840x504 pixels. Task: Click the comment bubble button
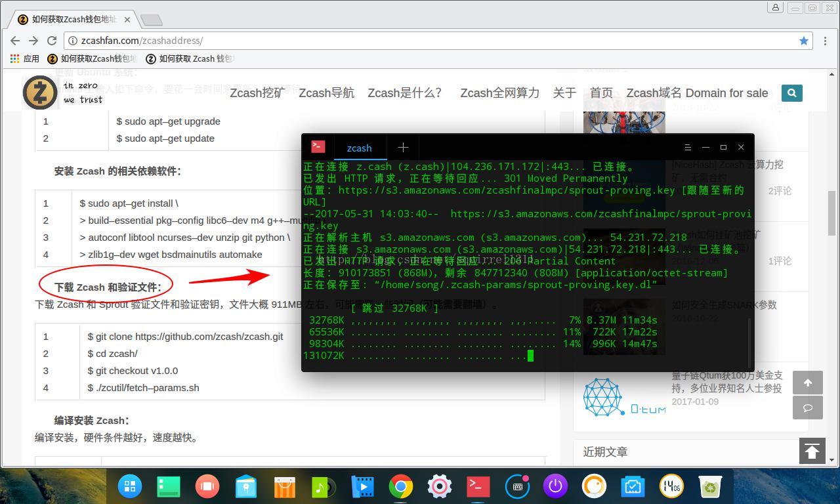click(808, 408)
